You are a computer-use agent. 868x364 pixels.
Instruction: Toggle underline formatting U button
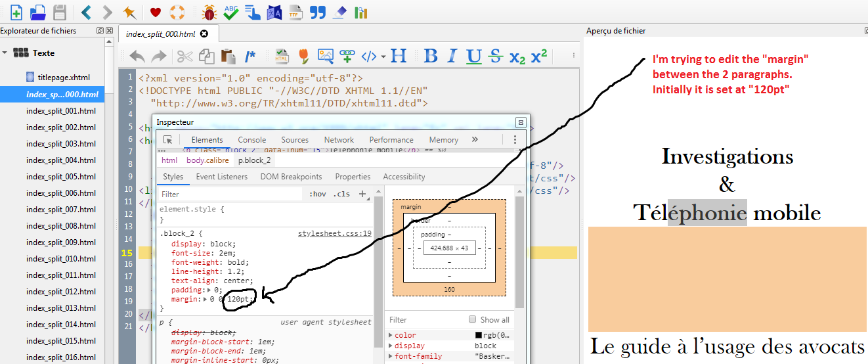(x=474, y=57)
